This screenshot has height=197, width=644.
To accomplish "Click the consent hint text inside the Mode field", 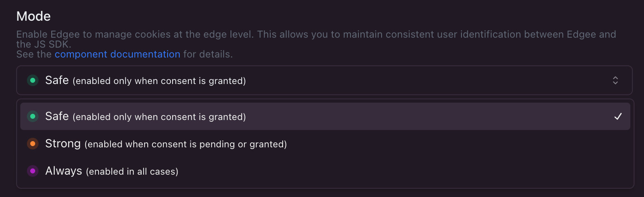I will (x=159, y=81).
